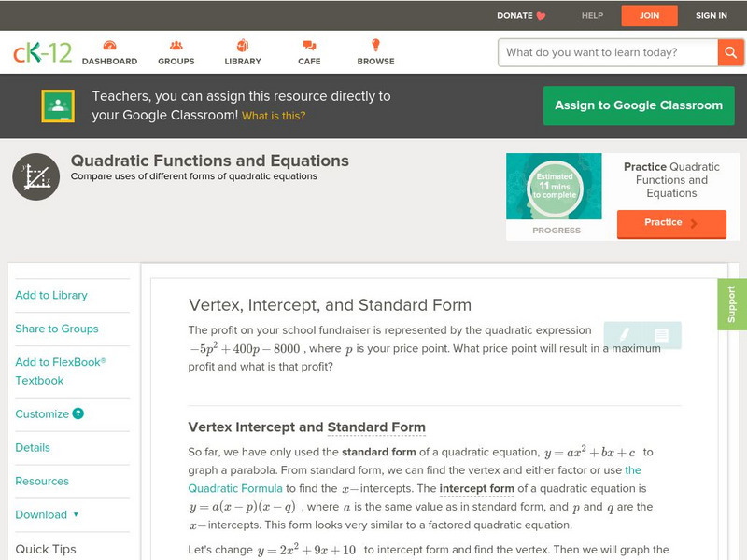Open the 'What is this?' link
Image resolution: width=747 pixels, height=560 pixels.
[x=274, y=117]
